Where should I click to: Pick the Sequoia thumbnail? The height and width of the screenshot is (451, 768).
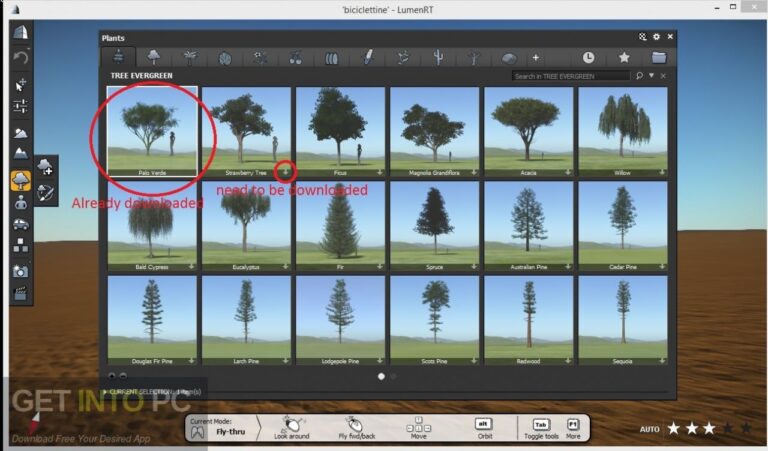pos(623,320)
